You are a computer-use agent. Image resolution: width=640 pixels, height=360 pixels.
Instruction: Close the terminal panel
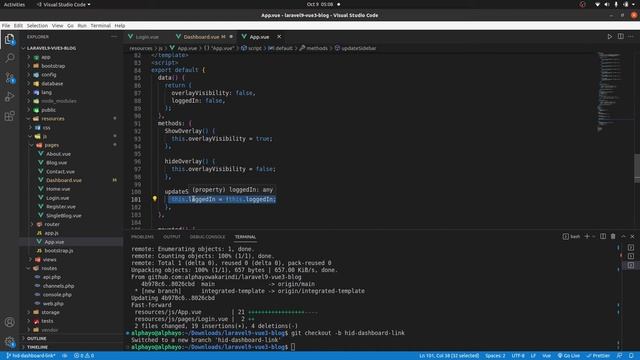632,236
